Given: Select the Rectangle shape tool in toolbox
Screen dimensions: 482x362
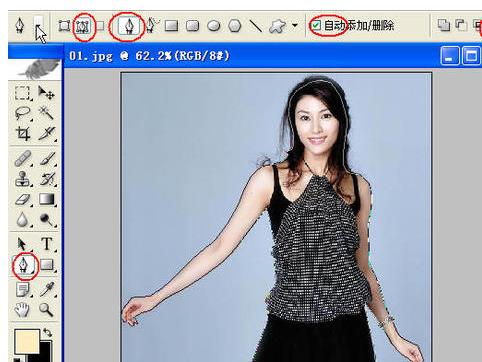Looking at the screenshot, I should 47,265.
